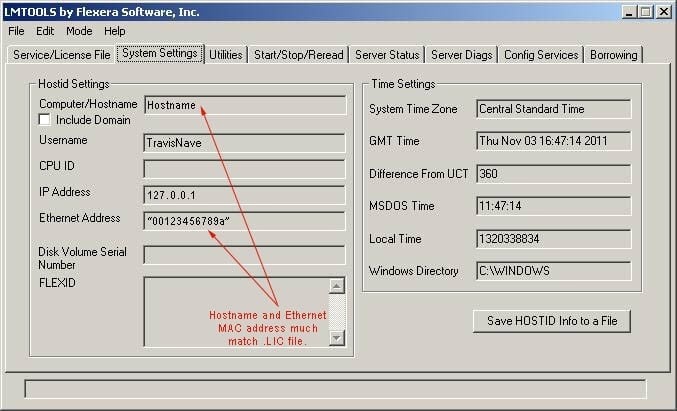Go to Server Status tab
The height and width of the screenshot is (411, 677).
coord(387,55)
